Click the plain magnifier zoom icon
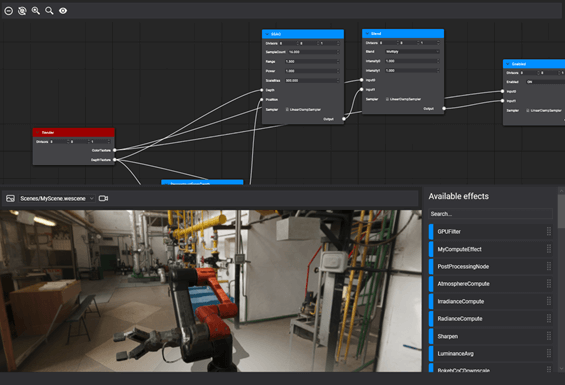This screenshot has height=385, width=565. tap(49, 11)
